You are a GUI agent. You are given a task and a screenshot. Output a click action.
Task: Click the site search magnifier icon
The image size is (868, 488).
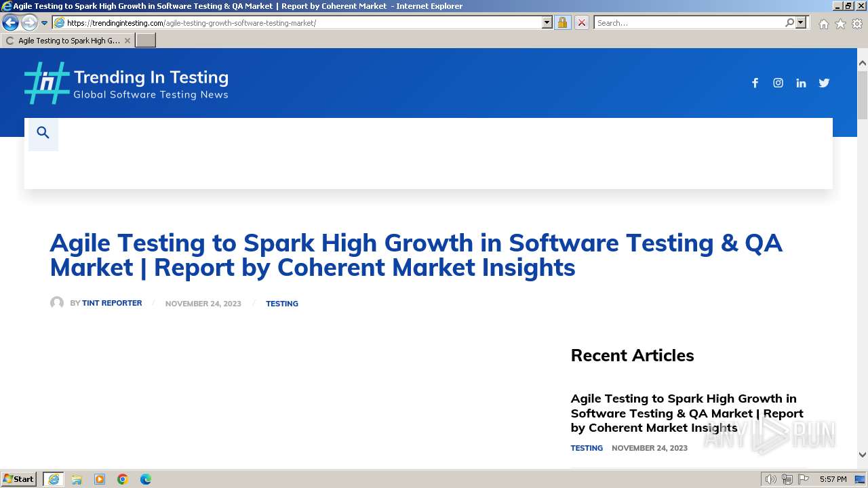click(x=43, y=133)
